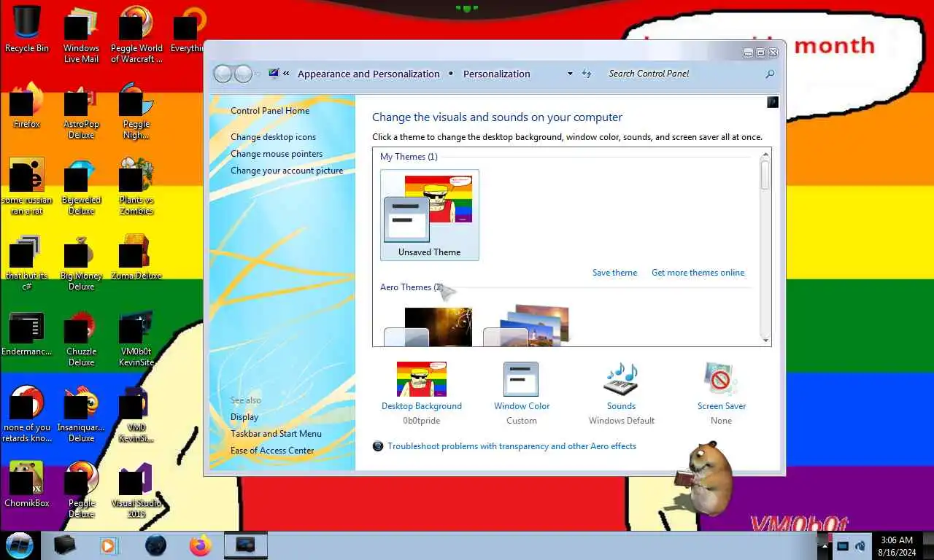Screen dimensions: 934x560
Task: Select 'that but its c#' desktop icon
Action: [27, 262]
